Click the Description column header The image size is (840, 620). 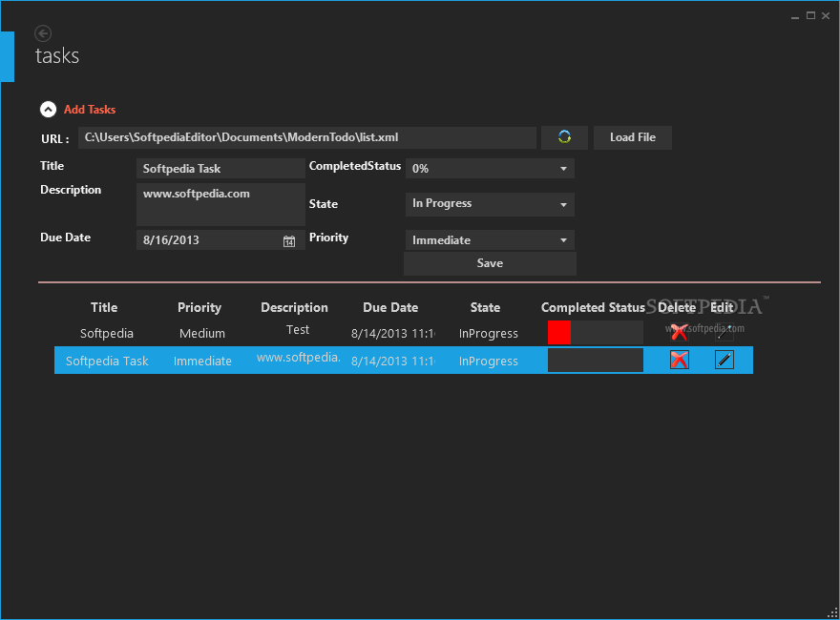tap(294, 307)
